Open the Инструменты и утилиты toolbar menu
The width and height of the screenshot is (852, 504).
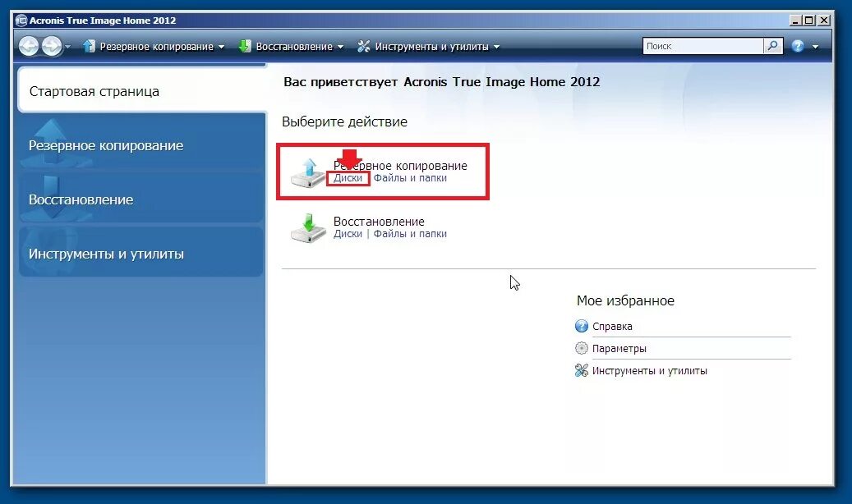431,47
